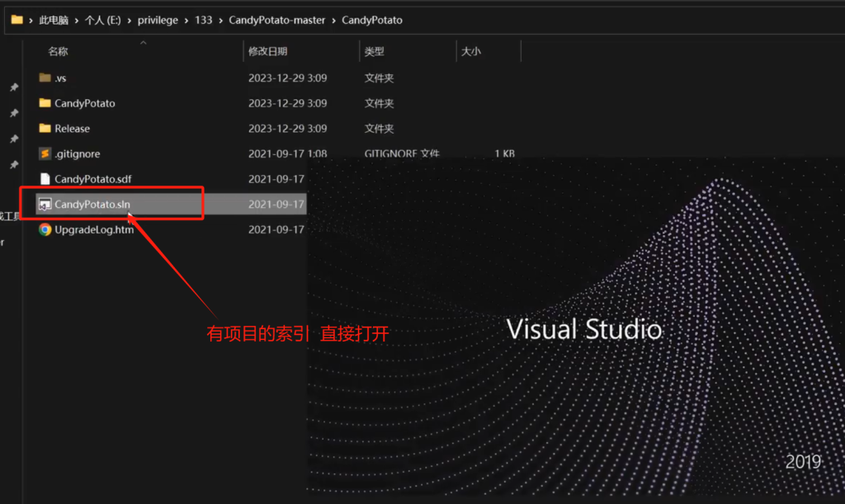
Task: Expand the chevron before 此电脑
Action: tap(31, 21)
